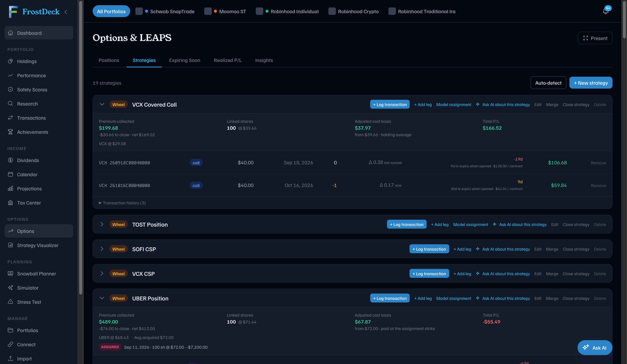Click the Strategy Visualizer icon

[x=10, y=245]
